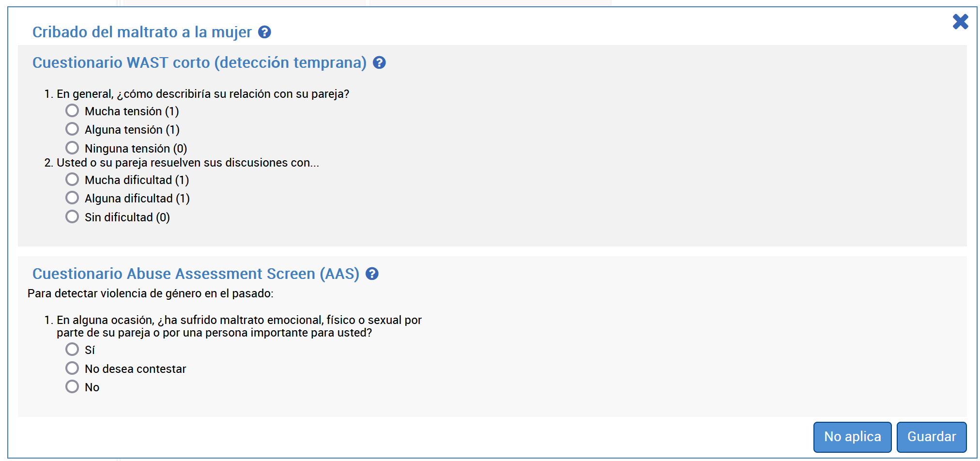This screenshot has height=461, width=980.
Task: Click the 'Cuestionario Abuse Assessment Screen (AAS)' heading
Action: pos(196,274)
